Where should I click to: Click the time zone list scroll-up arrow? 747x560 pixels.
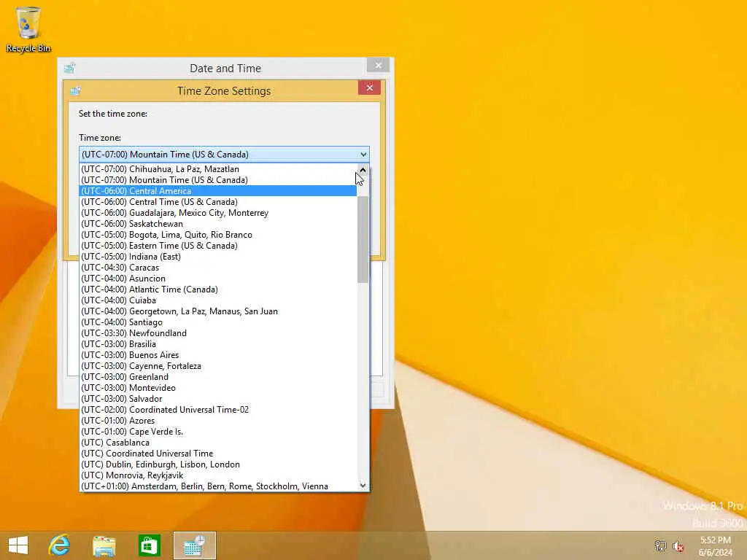tap(363, 170)
